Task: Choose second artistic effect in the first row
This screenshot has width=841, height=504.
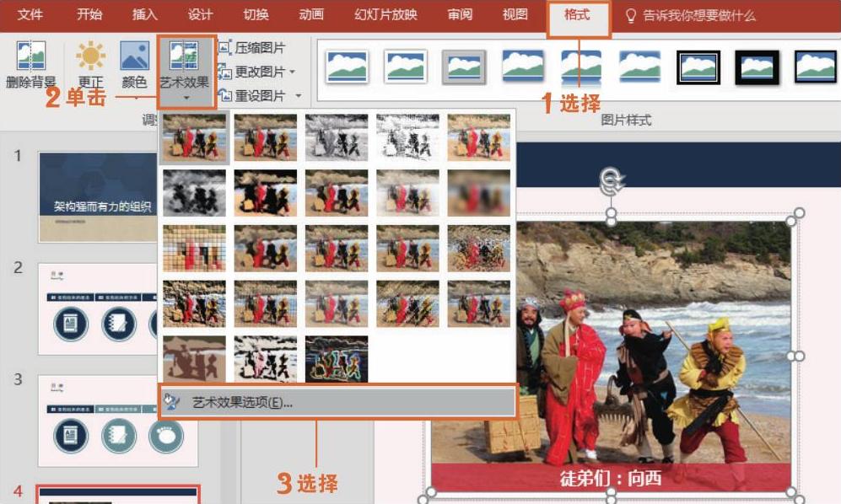Action: tap(266, 137)
